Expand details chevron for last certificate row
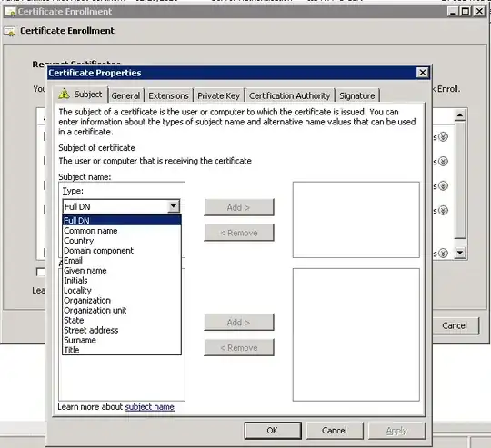 tap(443, 253)
